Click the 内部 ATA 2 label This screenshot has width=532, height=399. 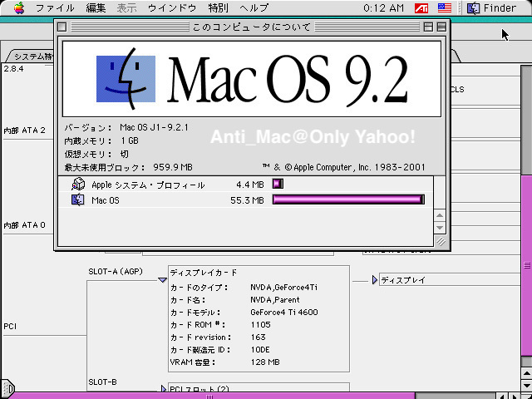click(x=24, y=131)
